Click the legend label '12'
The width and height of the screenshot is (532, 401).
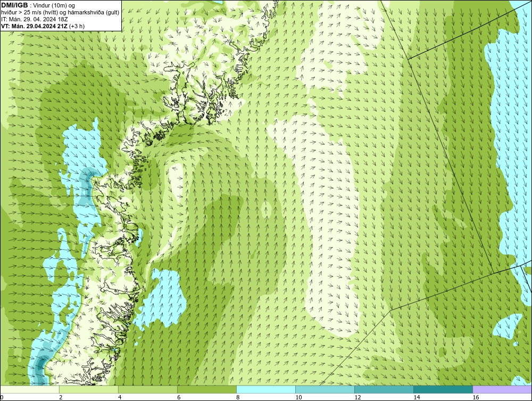click(358, 397)
